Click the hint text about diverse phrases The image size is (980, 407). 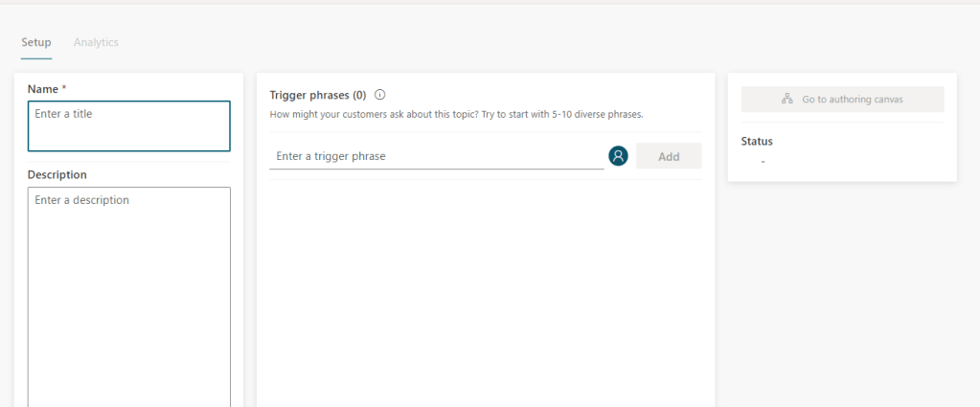pyautogui.click(x=456, y=114)
